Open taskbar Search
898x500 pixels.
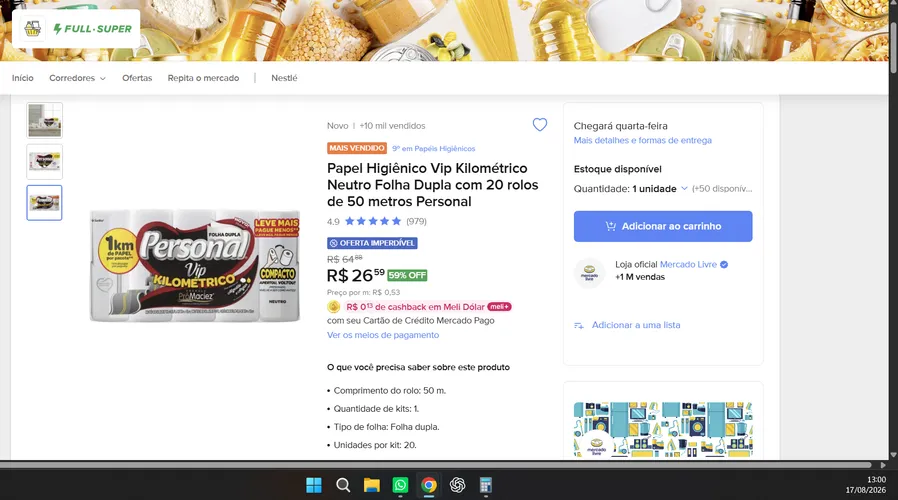343,485
